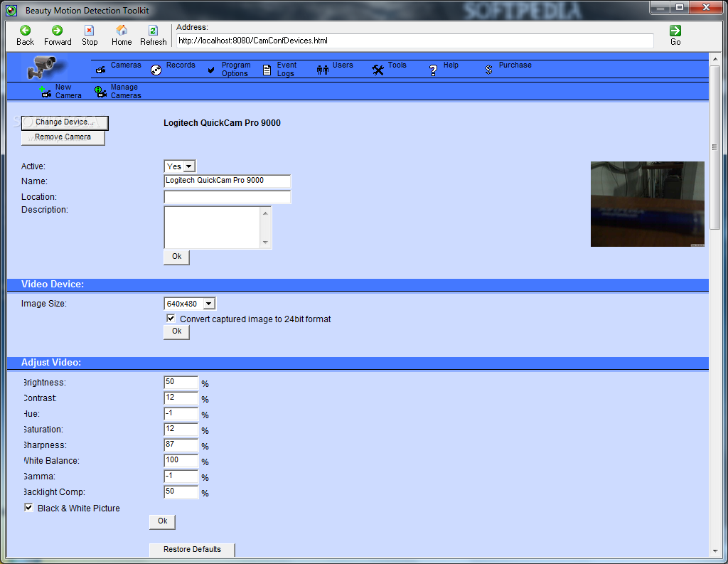Click the New Camera plus icon

tap(45, 92)
